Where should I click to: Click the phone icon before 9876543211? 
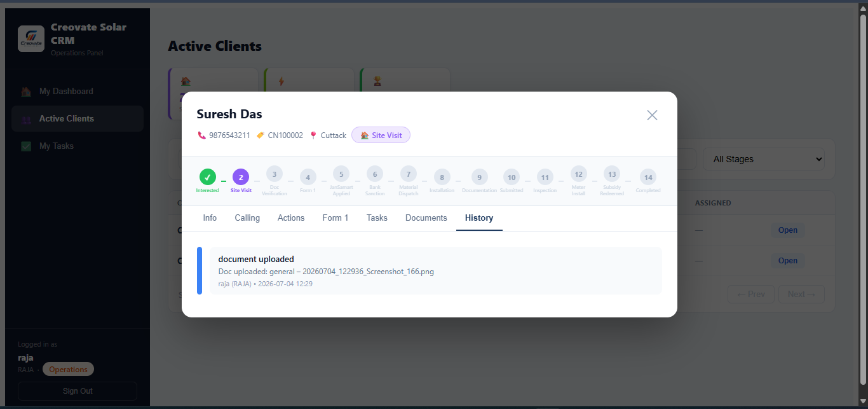click(x=201, y=135)
